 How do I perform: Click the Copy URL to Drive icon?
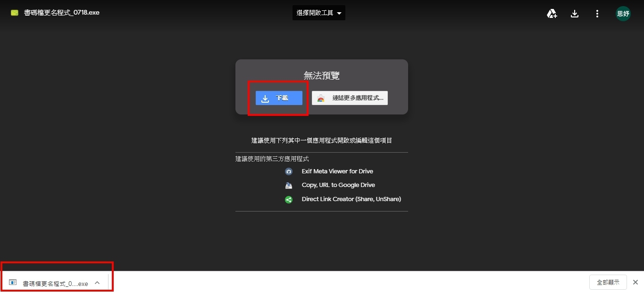[289, 185]
